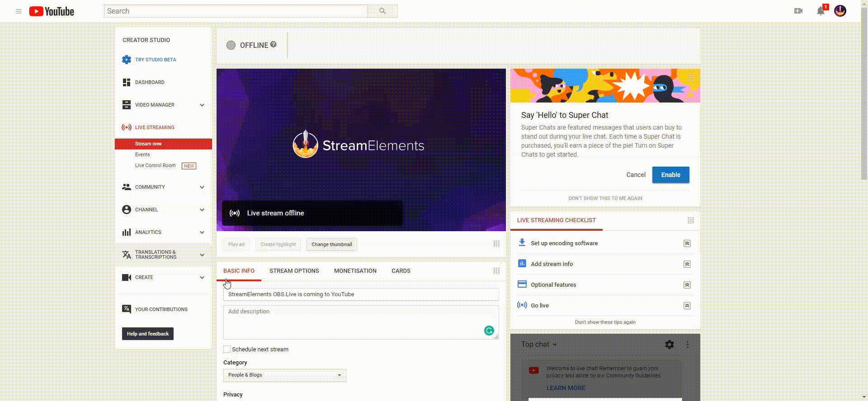Click Learn More in live chat
This screenshot has width=868, height=401.
pos(566,388)
